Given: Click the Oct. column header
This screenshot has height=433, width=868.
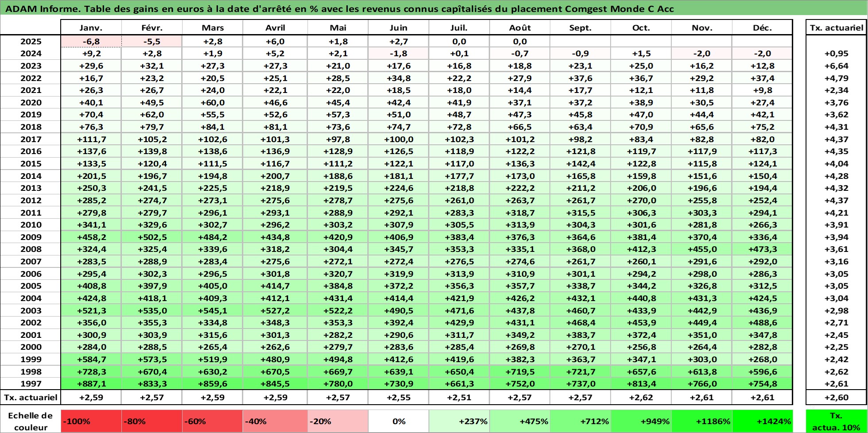Looking at the screenshot, I should [641, 27].
